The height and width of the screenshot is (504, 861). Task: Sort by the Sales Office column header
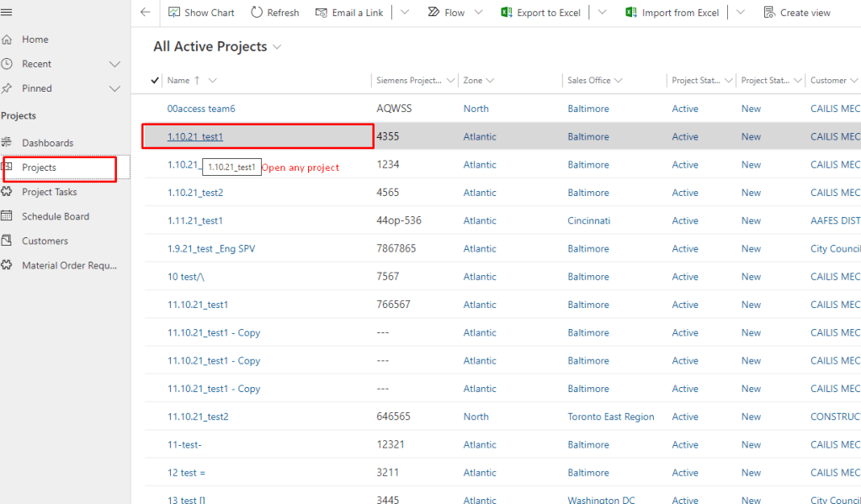click(x=588, y=81)
